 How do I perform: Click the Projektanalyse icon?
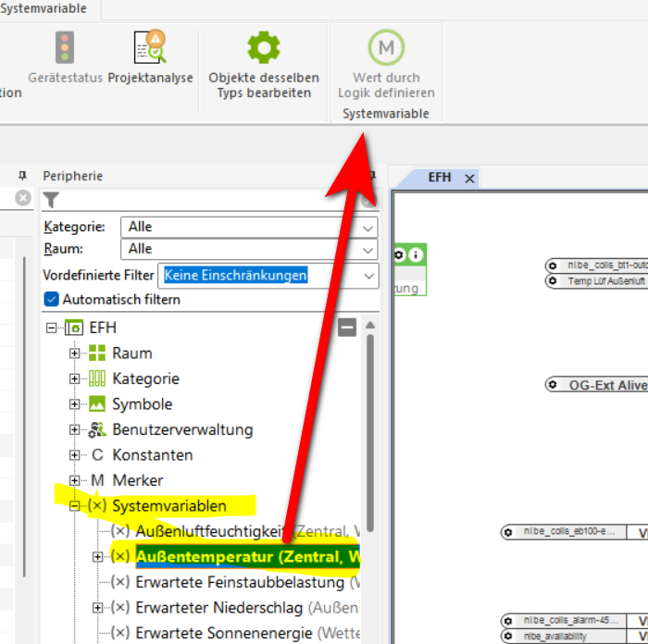pyautogui.click(x=150, y=48)
